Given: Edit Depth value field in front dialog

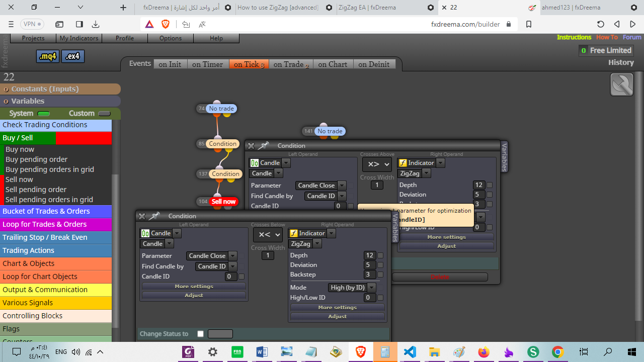Looking at the screenshot, I should 370,255.
